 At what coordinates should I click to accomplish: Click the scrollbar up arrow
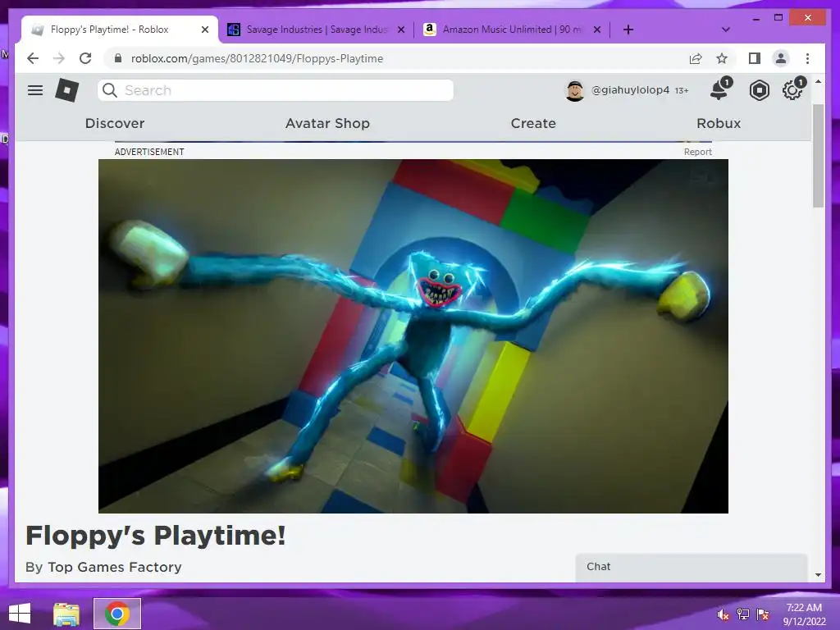(x=818, y=82)
